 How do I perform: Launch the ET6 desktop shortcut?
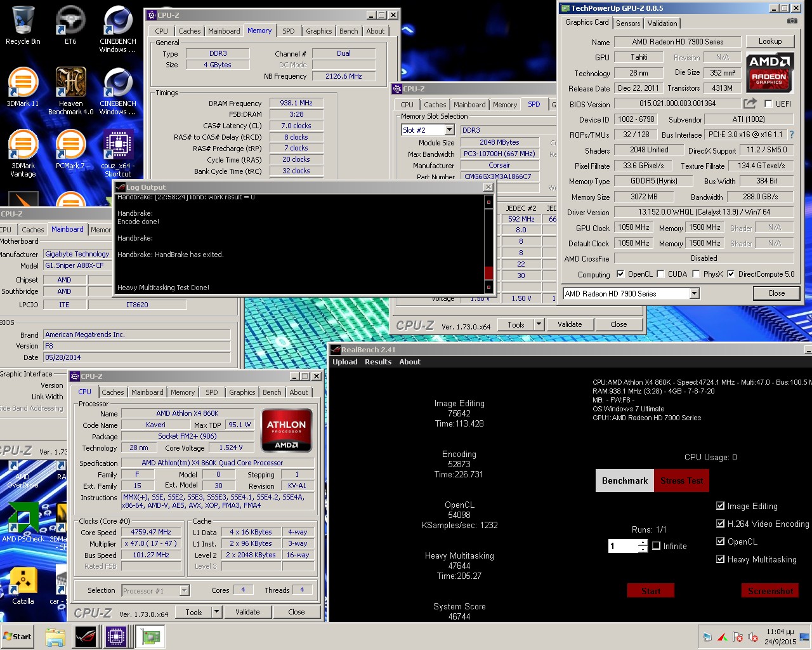point(70,25)
